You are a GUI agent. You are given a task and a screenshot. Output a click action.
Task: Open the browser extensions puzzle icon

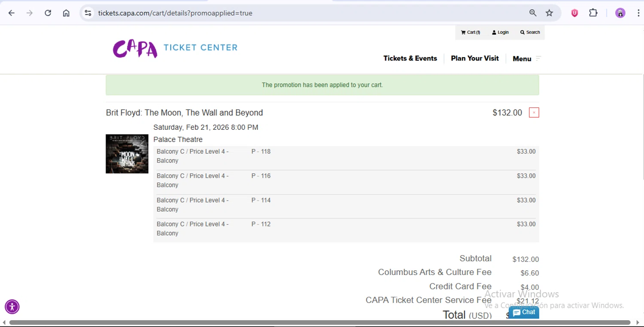pos(593,13)
